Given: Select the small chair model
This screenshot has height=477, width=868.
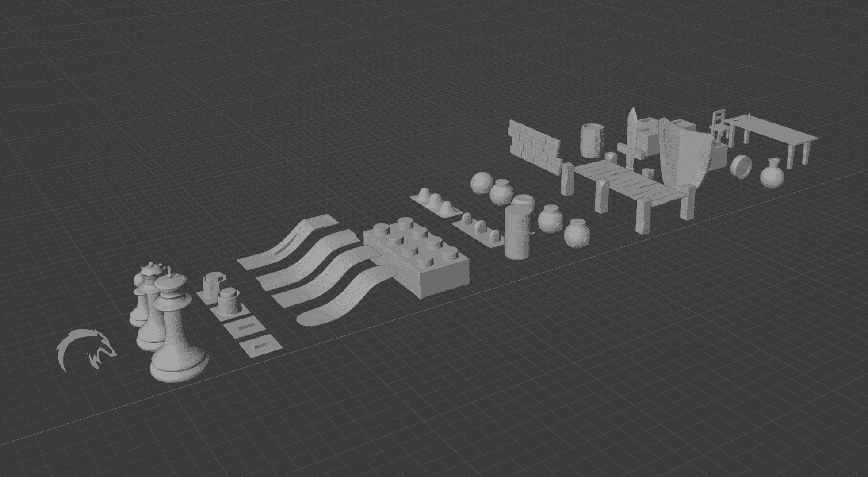Looking at the screenshot, I should pyautogui.click(x=720, y=125).
